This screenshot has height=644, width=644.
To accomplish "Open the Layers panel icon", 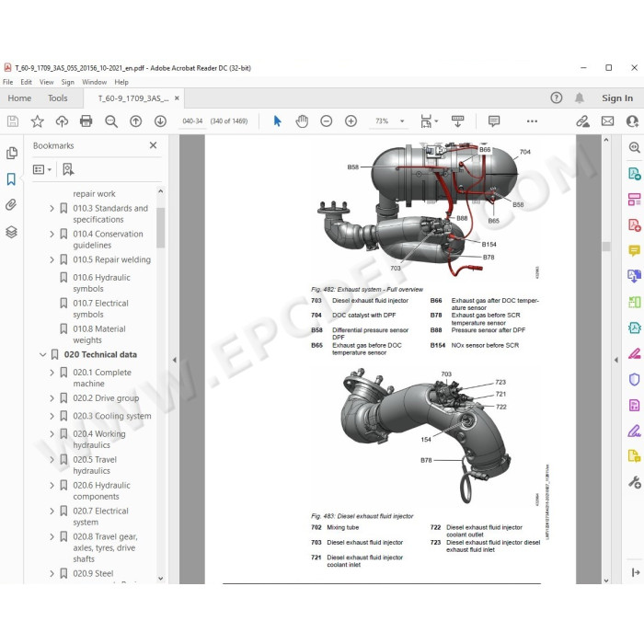I will 11,232.
